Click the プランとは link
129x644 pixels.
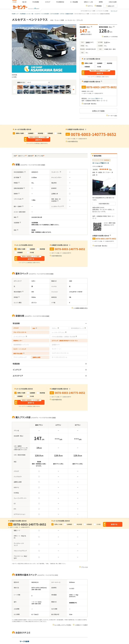point(83,567)
